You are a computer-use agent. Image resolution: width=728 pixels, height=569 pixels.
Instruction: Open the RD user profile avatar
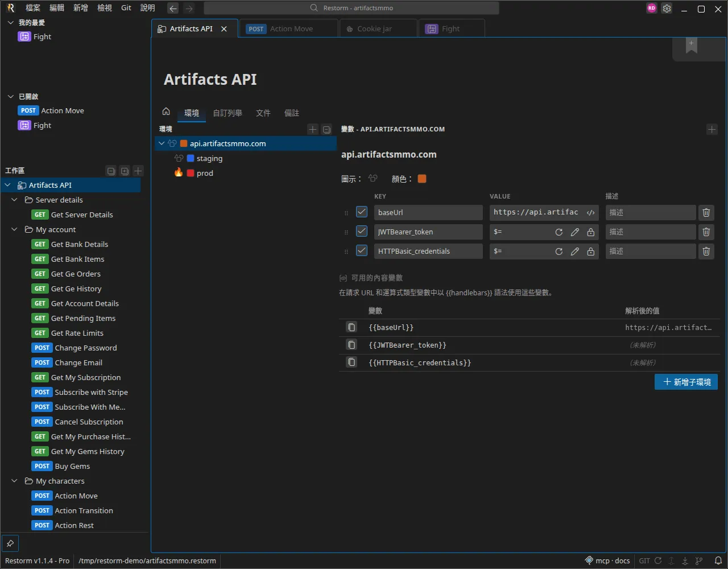click(652, 9)
